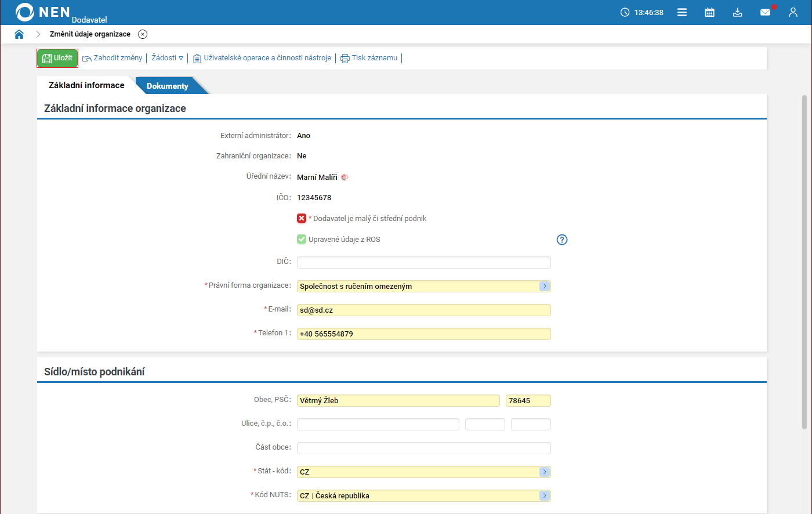812x514 pixels.
Task: Expand the Stát - kód dropdown
Action: pyautogui.click(x=544, y=472)
